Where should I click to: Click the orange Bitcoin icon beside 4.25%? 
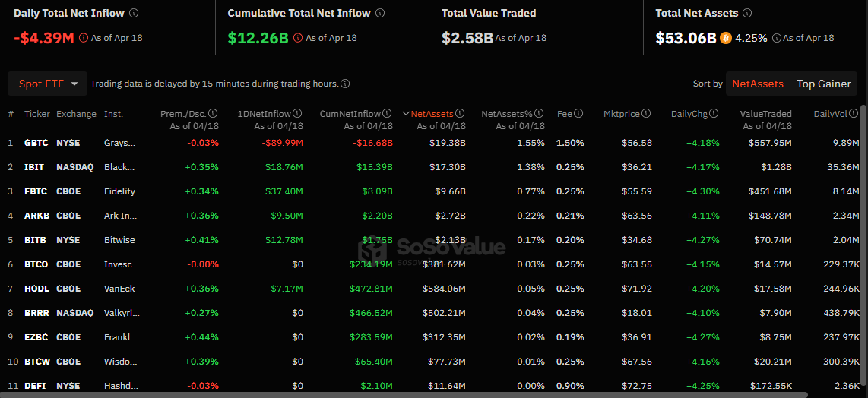coord(726,38)
